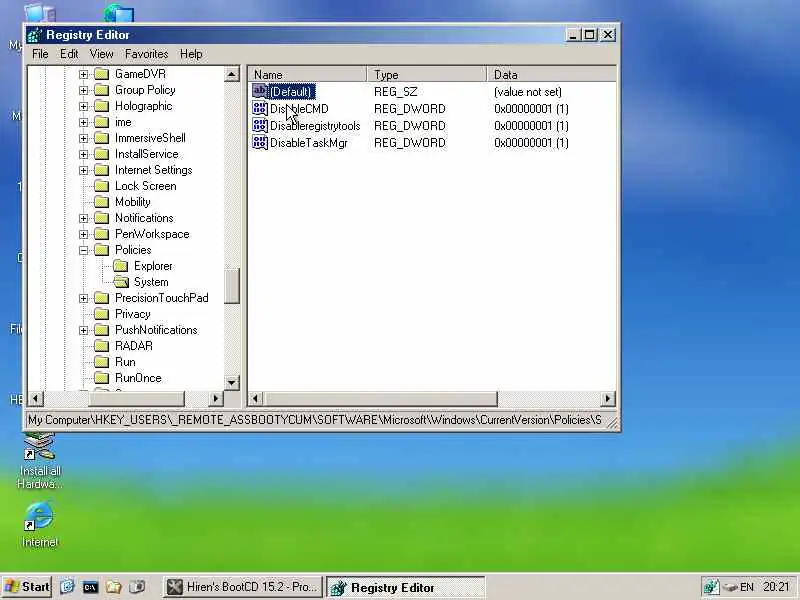
Task: Open folder icon in quick launch
Action: point(114,587)
